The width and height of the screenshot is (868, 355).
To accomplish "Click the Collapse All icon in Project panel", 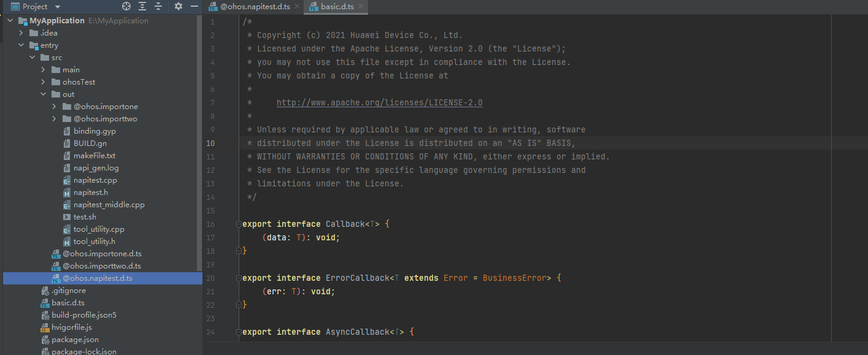I will (x=158, y=6).
